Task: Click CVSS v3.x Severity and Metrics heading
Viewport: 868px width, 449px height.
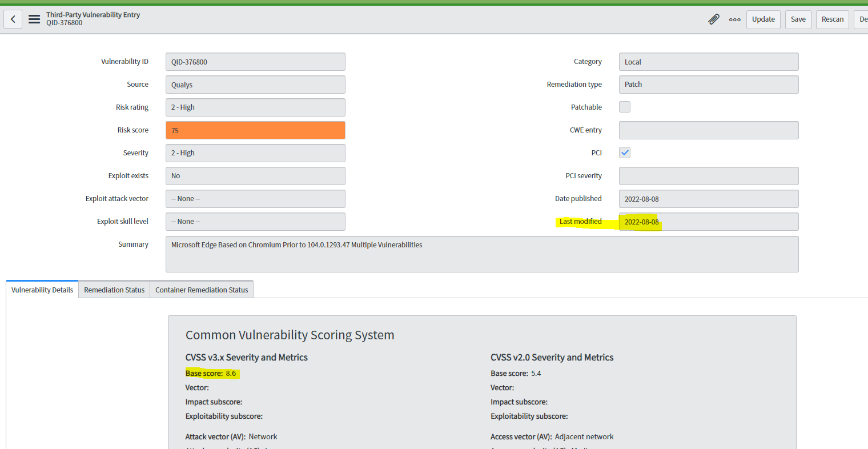Action: point(247,357)
